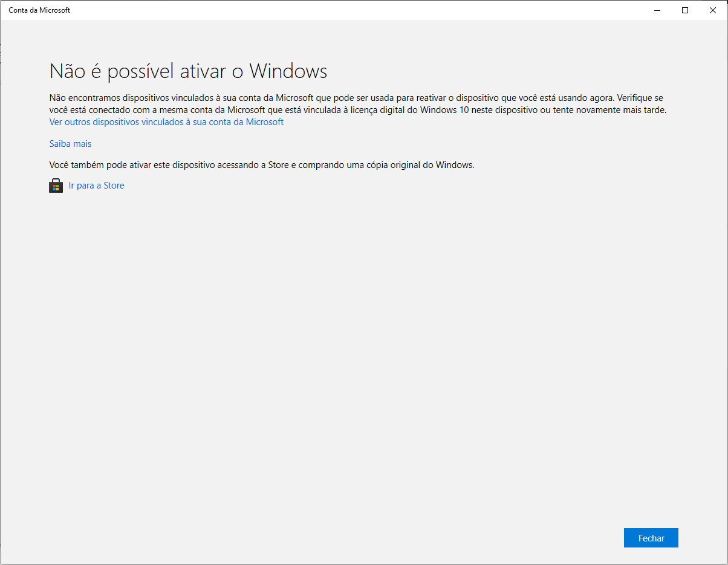
Task: Click the Fechar button
Action: pos(651,538)
